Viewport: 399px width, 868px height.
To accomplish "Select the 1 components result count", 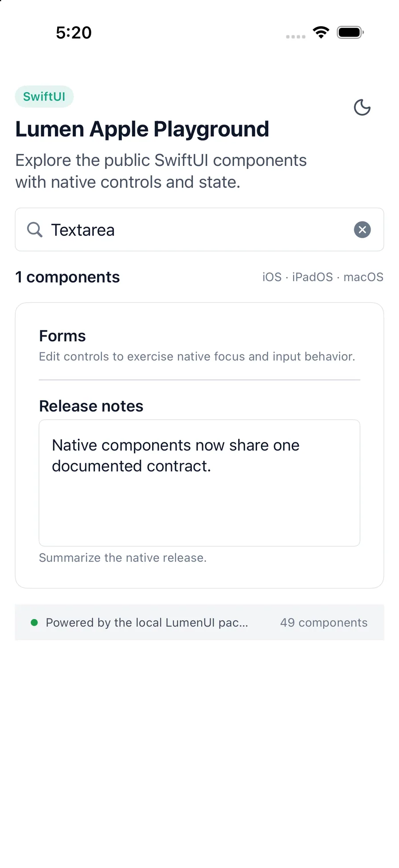I will pyautogui.click(x=67, y=277).
